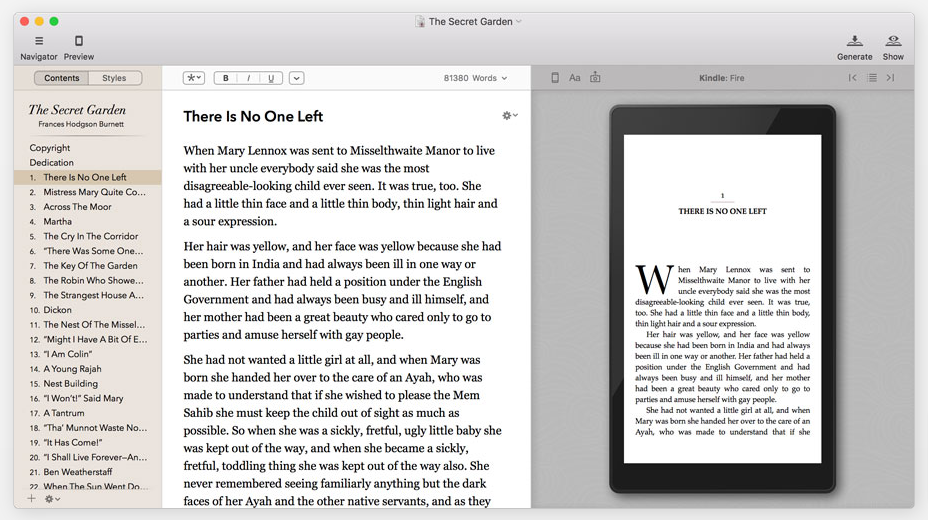
Task: Click the Kindle Fire preview page
Action: [722, 299]
